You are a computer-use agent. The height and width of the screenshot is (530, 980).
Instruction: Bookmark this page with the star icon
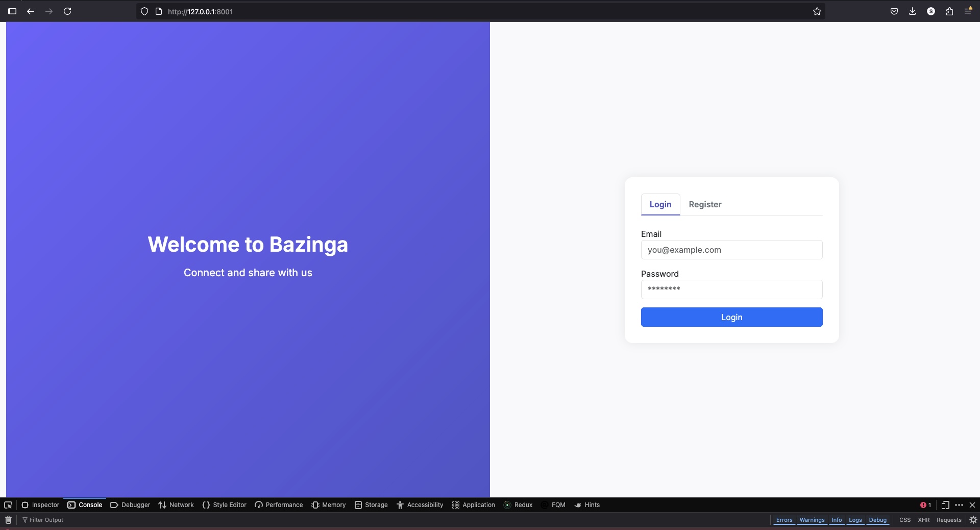tap(817, 11)
